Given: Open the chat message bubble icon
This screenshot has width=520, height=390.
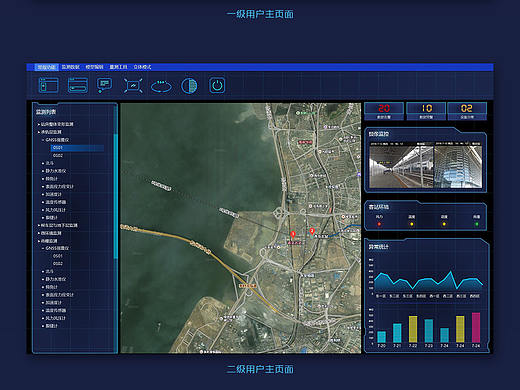Looking at the screenshot, I should pyautogui.click(x=104, y=85).
